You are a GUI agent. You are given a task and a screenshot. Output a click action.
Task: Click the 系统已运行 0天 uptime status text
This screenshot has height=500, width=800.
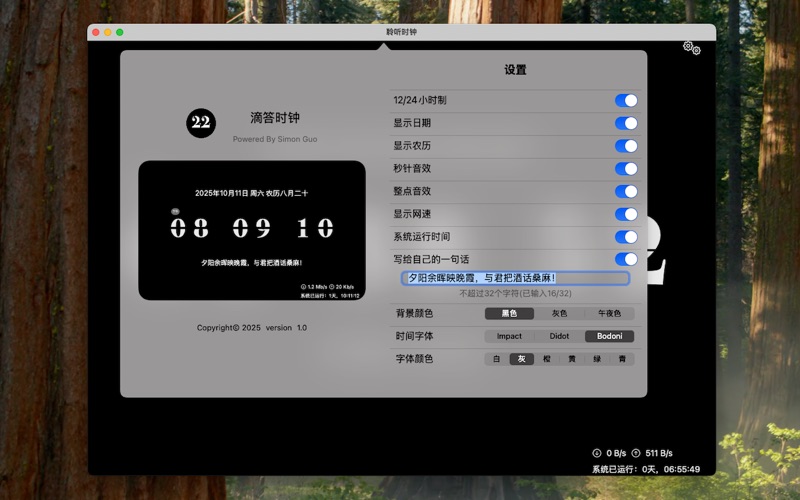[x=646, y=469]
